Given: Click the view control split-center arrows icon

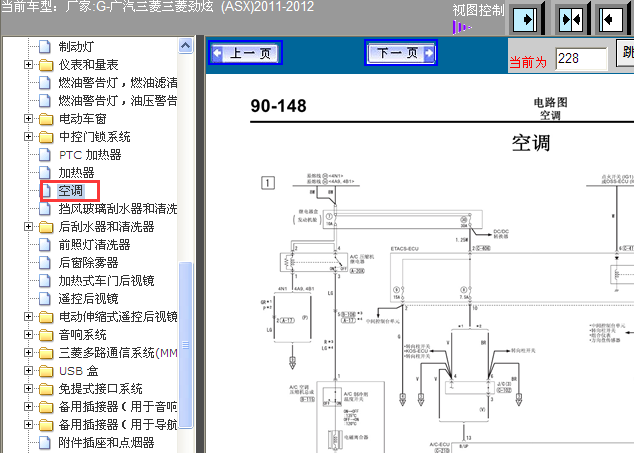Looking at the screenshot, I should pyautogui.click(x=571, y=19).
